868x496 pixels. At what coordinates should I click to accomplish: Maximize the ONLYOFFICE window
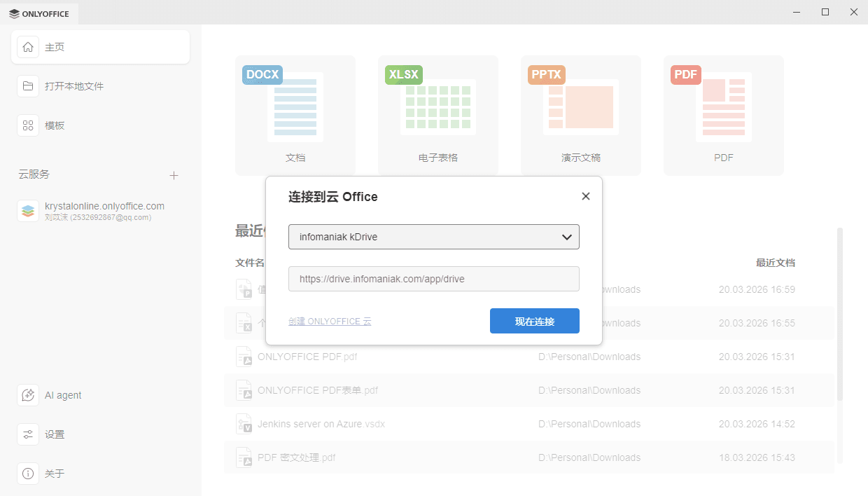(x=825, y=12)
